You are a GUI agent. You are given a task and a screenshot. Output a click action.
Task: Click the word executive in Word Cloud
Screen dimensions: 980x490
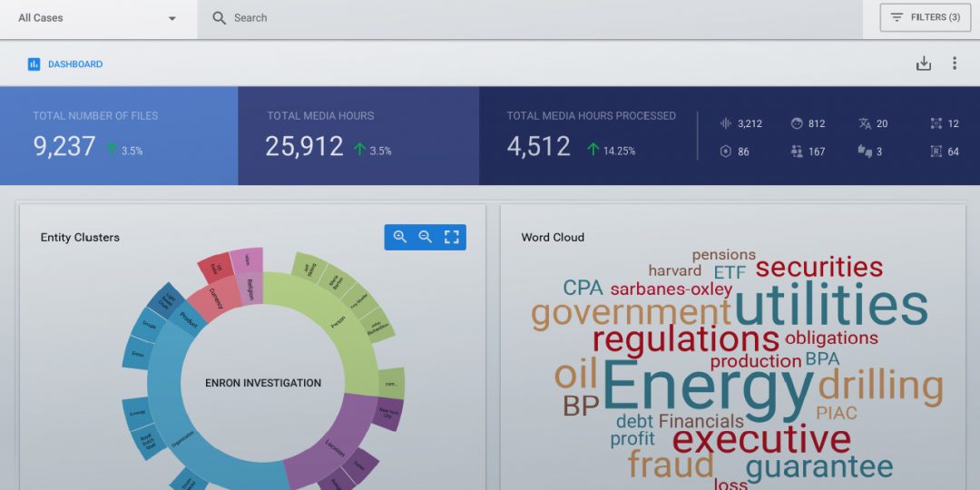(762, 439)
